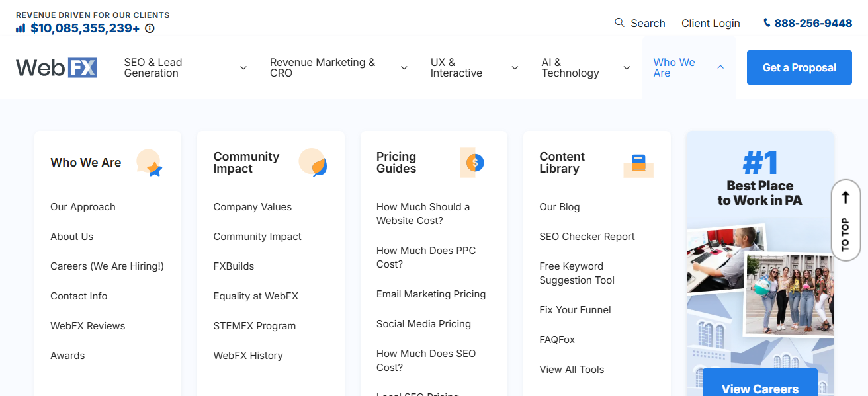The image size is (868, 396).
Task: Click the Content Library book icon
Action: (x=638, y=165)
